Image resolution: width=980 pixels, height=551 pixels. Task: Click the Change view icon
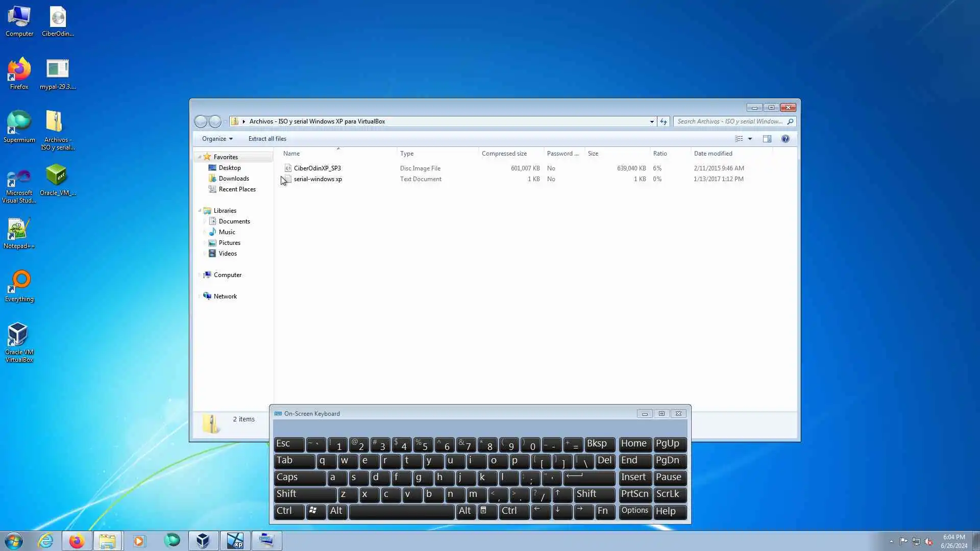click(x=739, y=139)
